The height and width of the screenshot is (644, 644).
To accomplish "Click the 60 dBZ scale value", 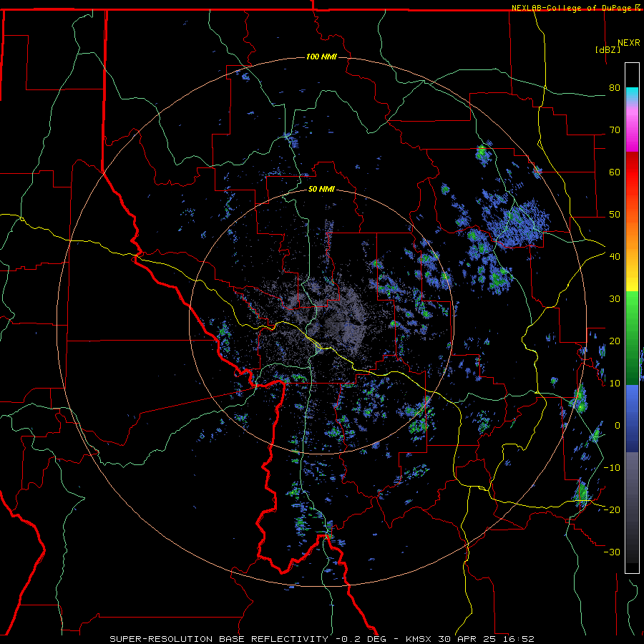I will (x=615, y=172).
